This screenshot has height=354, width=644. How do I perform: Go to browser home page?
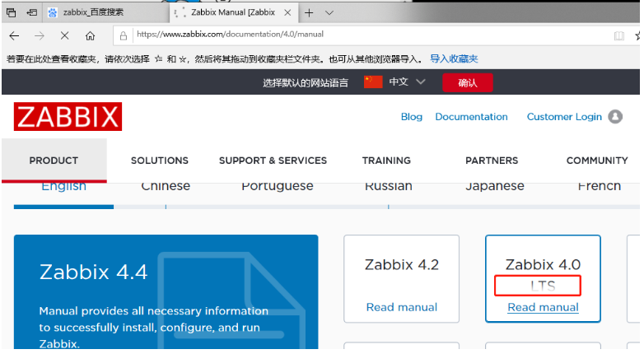(90, 36)
